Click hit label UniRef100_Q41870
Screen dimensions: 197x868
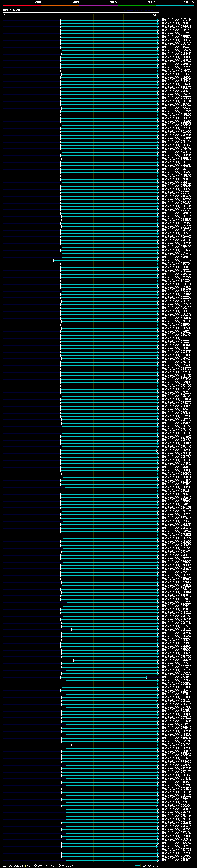[177, 609]
